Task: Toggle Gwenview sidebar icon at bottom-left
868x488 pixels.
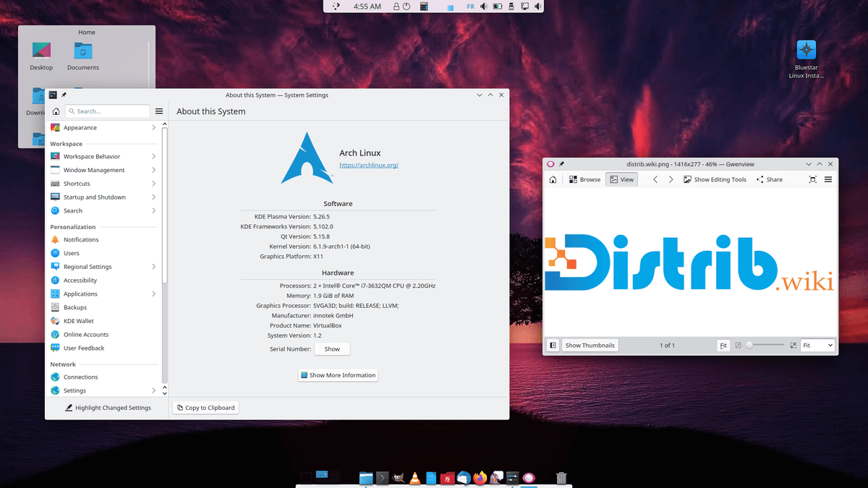Action: click(x=553, y=346)
